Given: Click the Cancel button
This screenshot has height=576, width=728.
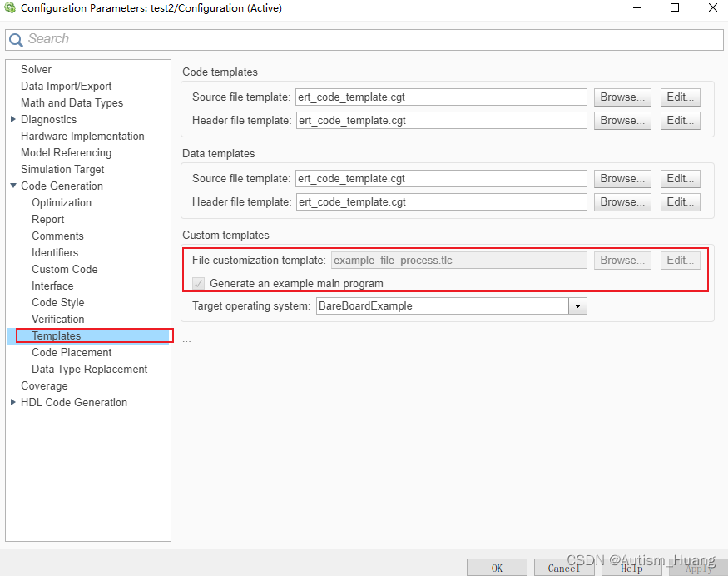Looking at the screenshot, I should [564, 569].
